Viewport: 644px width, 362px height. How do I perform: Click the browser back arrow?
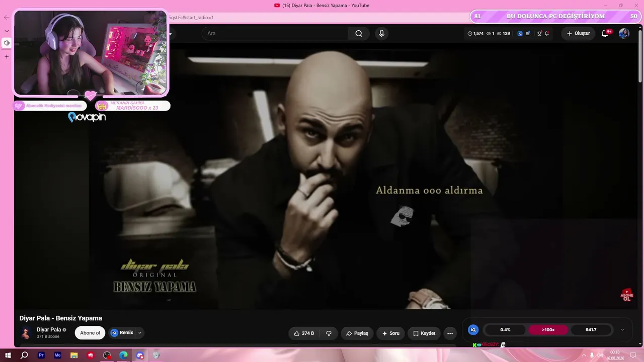pyautogui.click(x=7, y=18)
